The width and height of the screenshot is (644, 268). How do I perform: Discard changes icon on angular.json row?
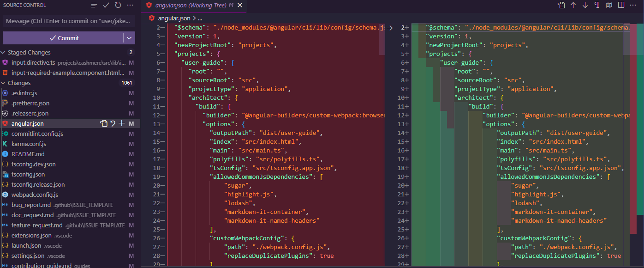[113, 123]
